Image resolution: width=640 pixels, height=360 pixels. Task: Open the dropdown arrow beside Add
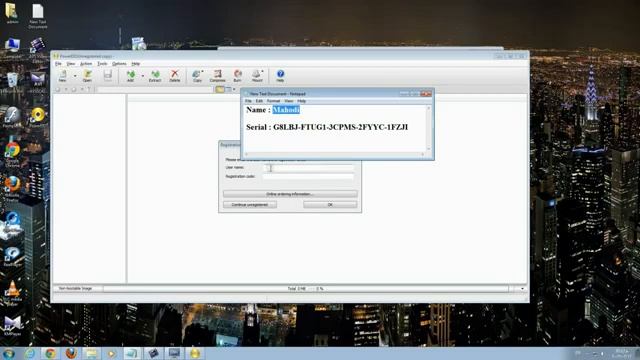[142, 76]
